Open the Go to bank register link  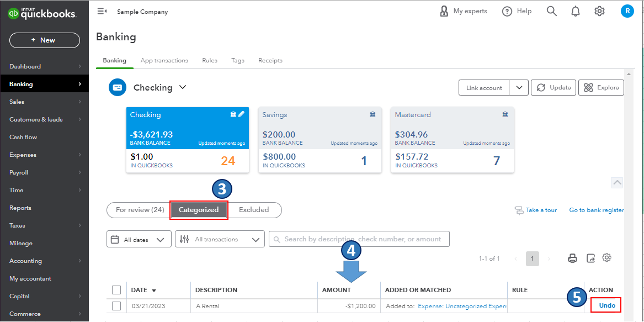(596, 210)
